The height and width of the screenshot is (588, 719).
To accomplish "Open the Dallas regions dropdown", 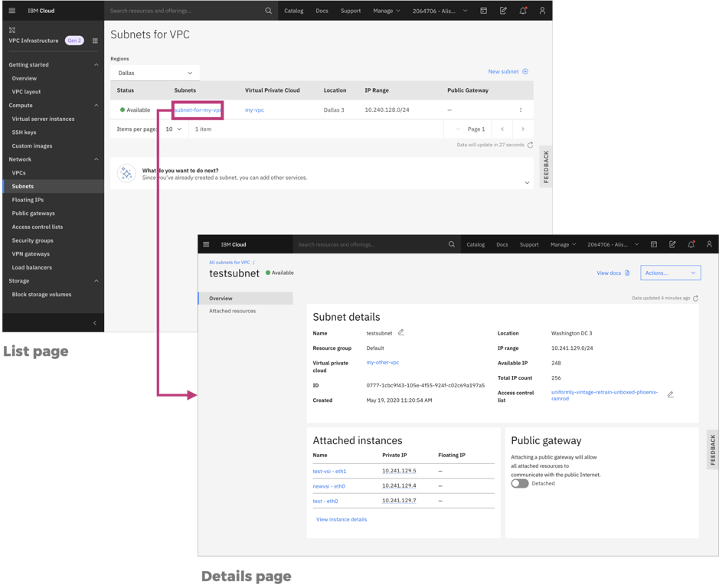I will pyautogui.click(x=155, y=73).
